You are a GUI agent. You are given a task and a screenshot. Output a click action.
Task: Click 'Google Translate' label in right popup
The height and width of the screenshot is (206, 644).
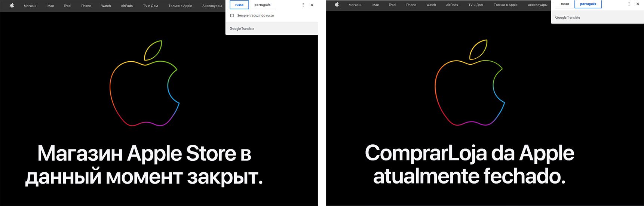pos(568,18)
